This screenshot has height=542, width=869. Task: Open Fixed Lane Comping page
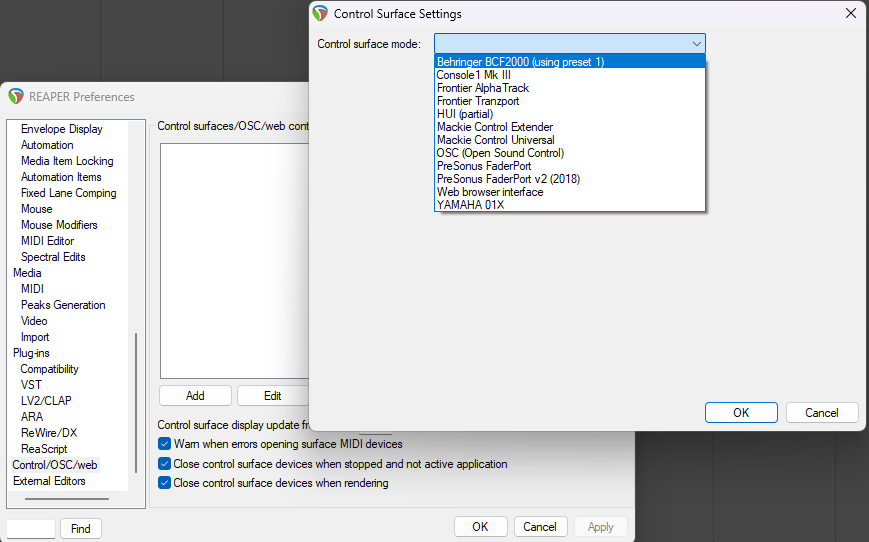click(x=69, y=193)
